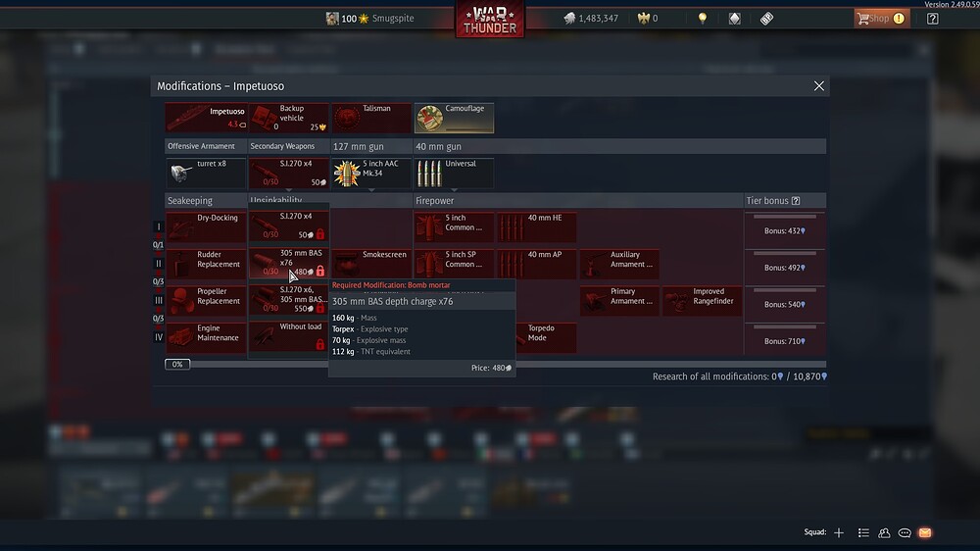This screenshot has height=551, width=980.
Task: Open Universal 40 mm belt dropdown
Action: [454, 174]
